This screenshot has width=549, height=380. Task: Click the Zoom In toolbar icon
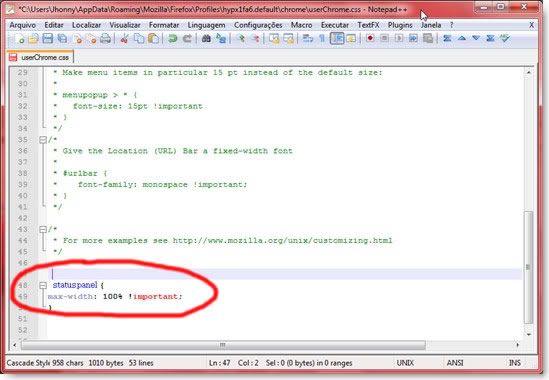click(x=241, y=39)
